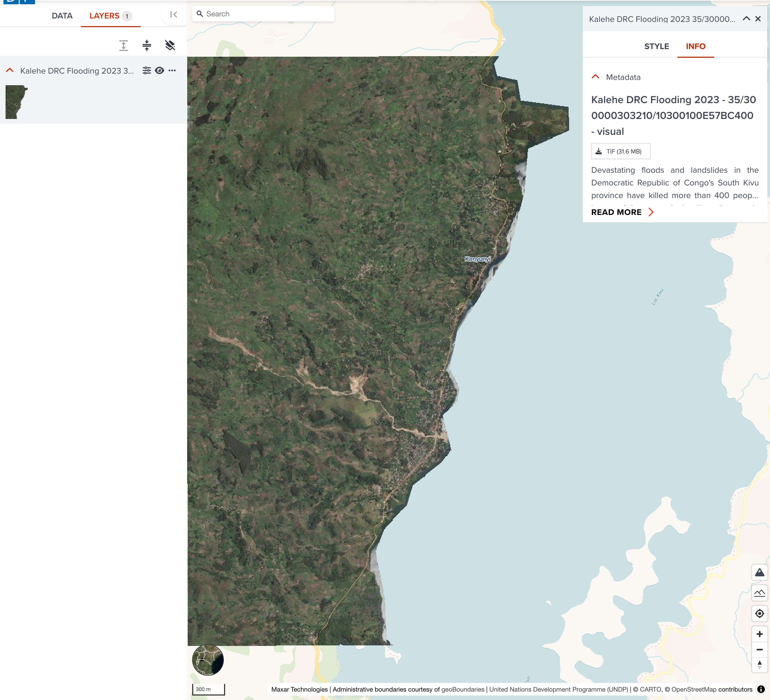Switch to the DATA tab
Screen dimensions: 770x700
[62, 16]
